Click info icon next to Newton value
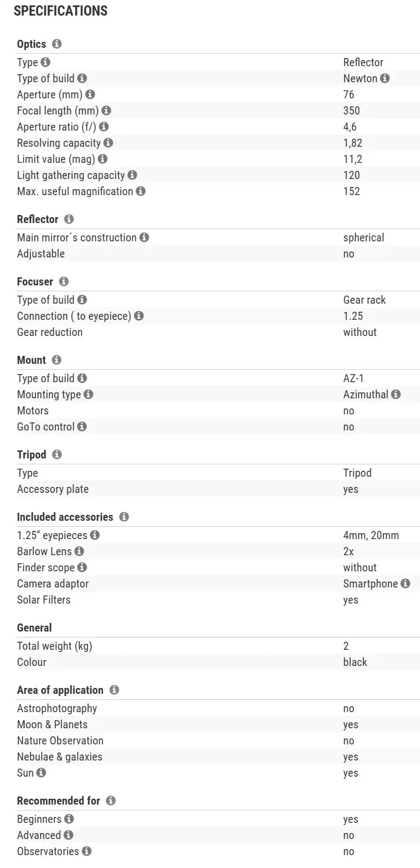Viewport: 420px width, 868px height. pyautogui.click(x=385, y=78)
